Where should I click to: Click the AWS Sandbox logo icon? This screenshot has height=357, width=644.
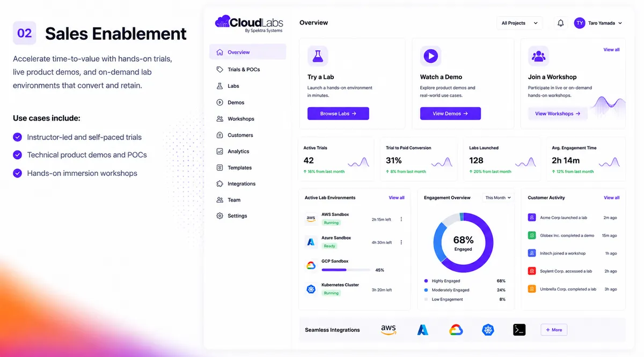click(x=311, y=219)
